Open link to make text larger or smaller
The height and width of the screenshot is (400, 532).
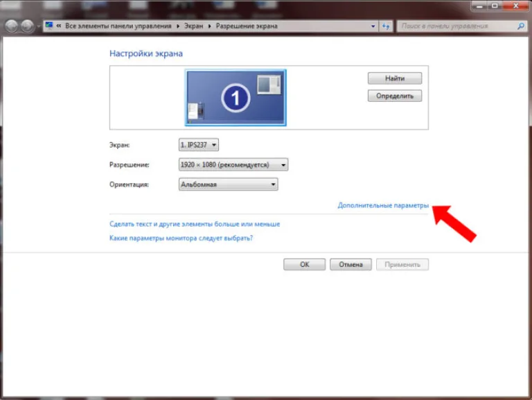[x=195, y=224]
